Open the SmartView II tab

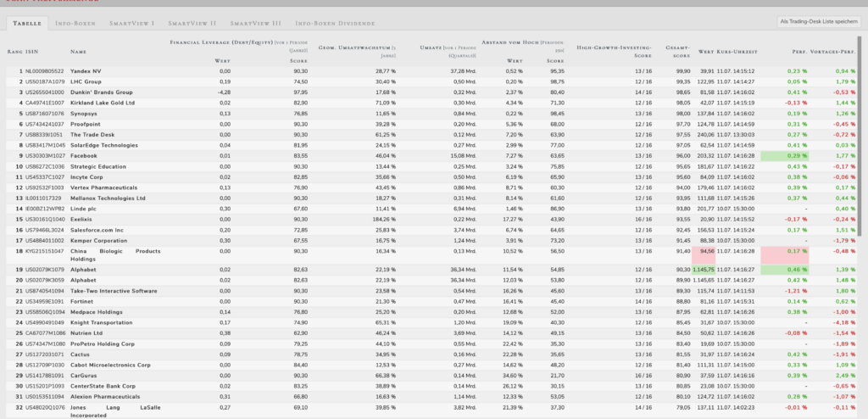pyautogui.click(x=192, y=23)
